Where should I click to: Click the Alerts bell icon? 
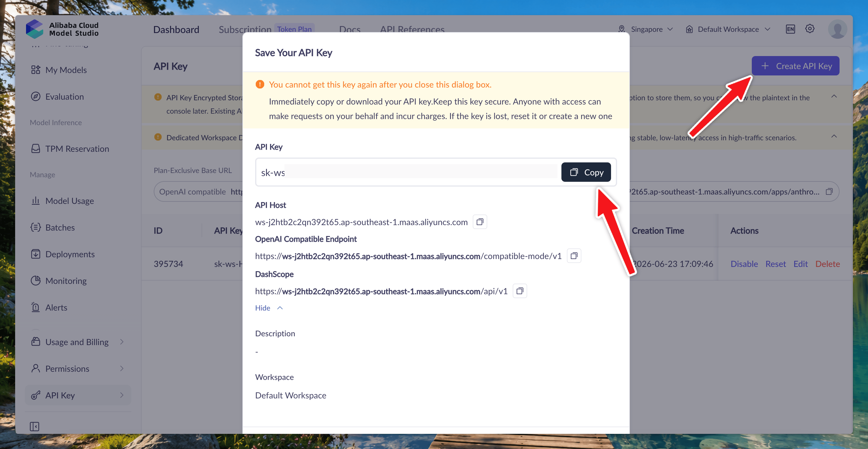[x=35, y=307]
